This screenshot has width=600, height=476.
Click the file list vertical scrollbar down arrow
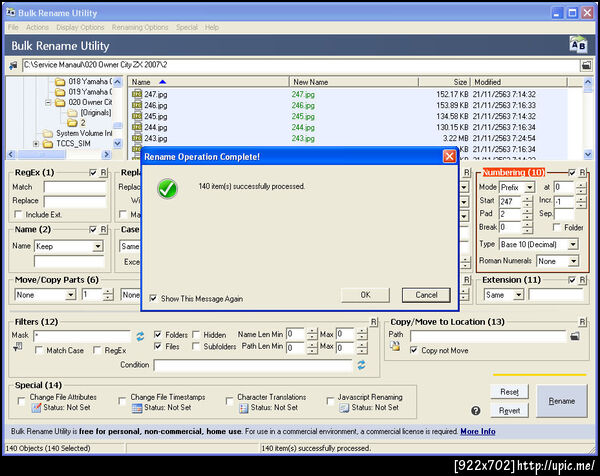[588, 155]
